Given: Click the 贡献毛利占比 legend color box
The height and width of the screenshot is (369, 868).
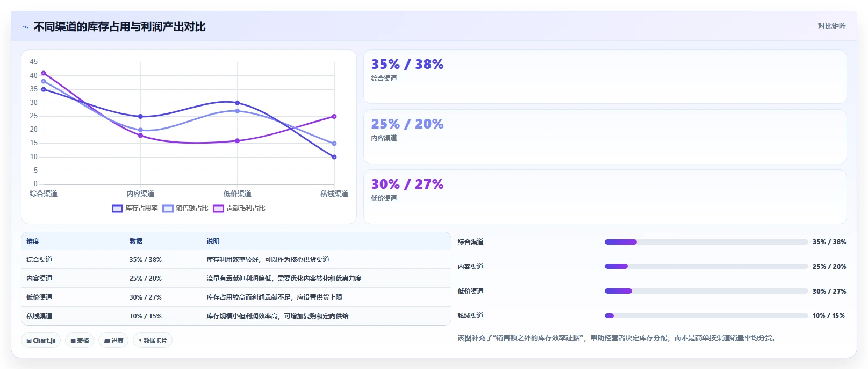Looking at the screenshot, I should click(x=218, y=209).
